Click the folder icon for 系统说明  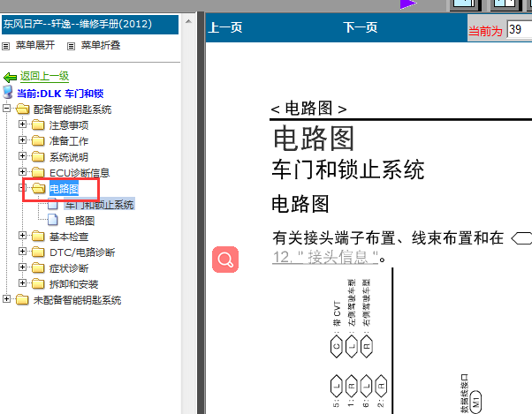pyautogui.click(x=38, y=156)
